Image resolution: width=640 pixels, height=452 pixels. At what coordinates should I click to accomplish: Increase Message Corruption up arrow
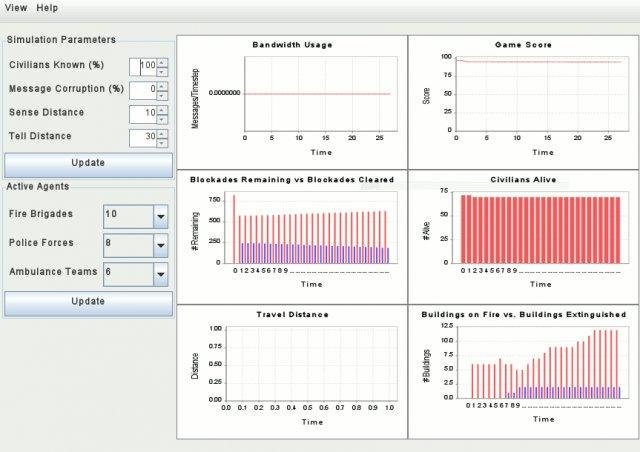tap(162, 87)
